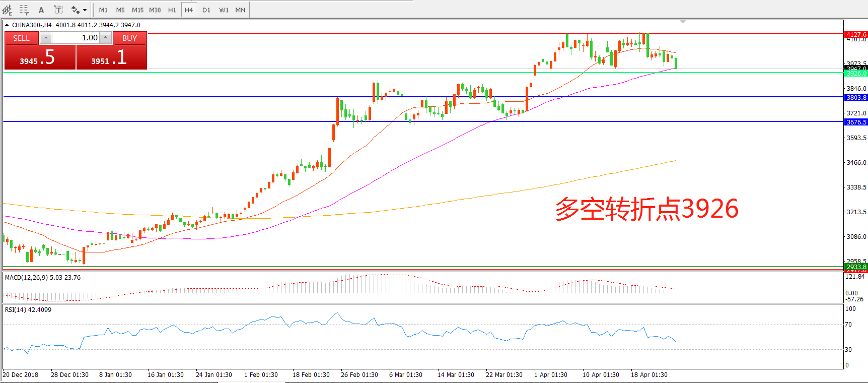
Task: Choose the MN monthly timeframe
Action: click(x=240, y=10)
